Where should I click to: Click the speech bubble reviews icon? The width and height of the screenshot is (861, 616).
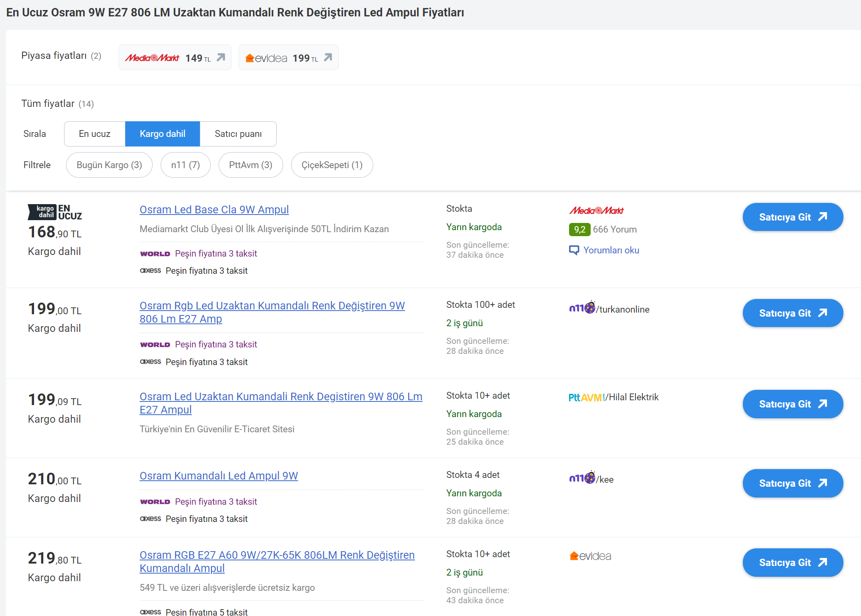tap(574, 251)
